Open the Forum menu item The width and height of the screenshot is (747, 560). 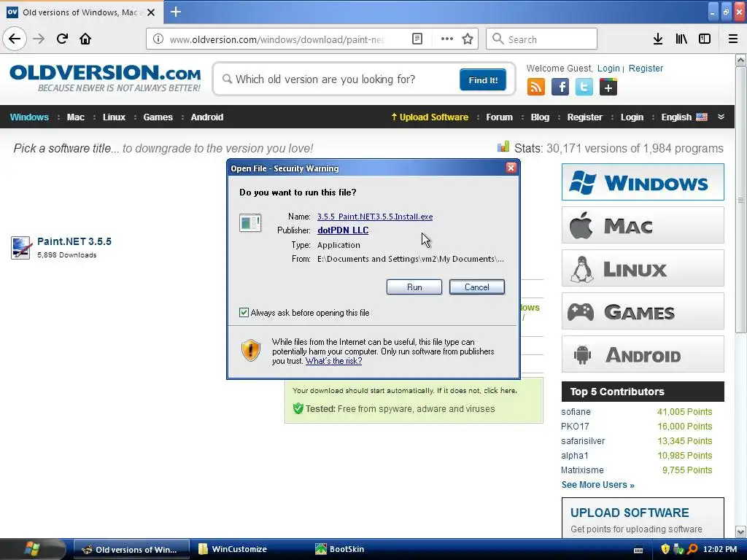499,117
